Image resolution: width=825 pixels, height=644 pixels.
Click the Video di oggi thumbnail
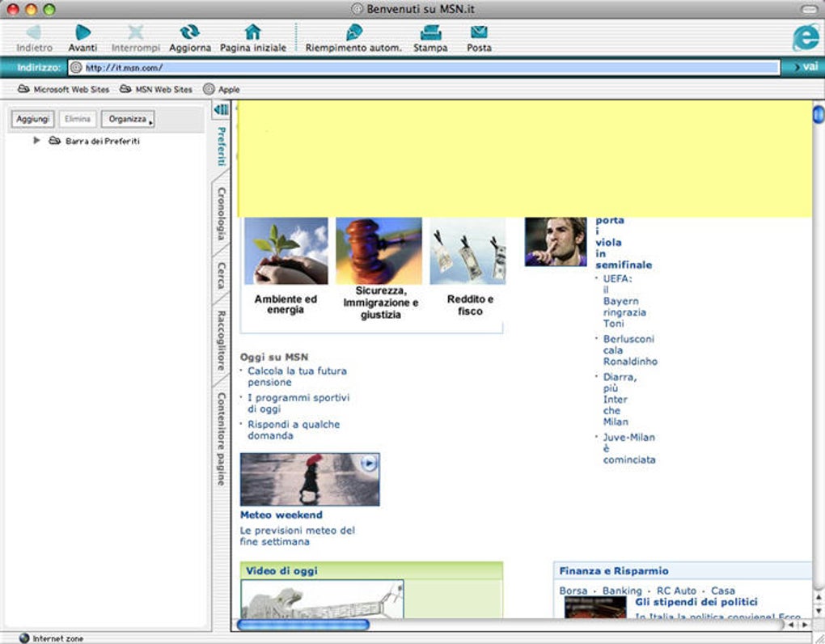[322, 599]
